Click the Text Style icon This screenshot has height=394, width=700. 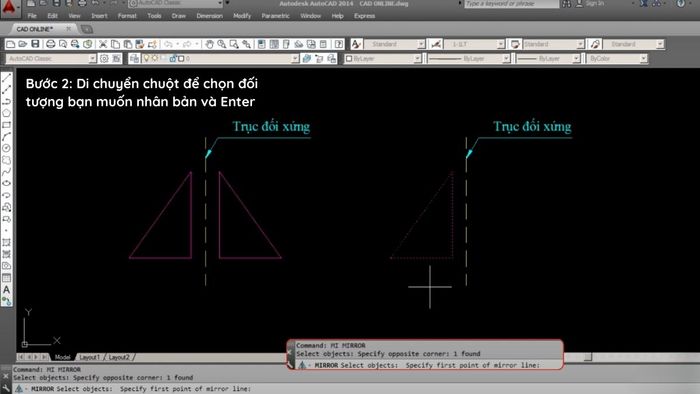click(x=356, y=44)
